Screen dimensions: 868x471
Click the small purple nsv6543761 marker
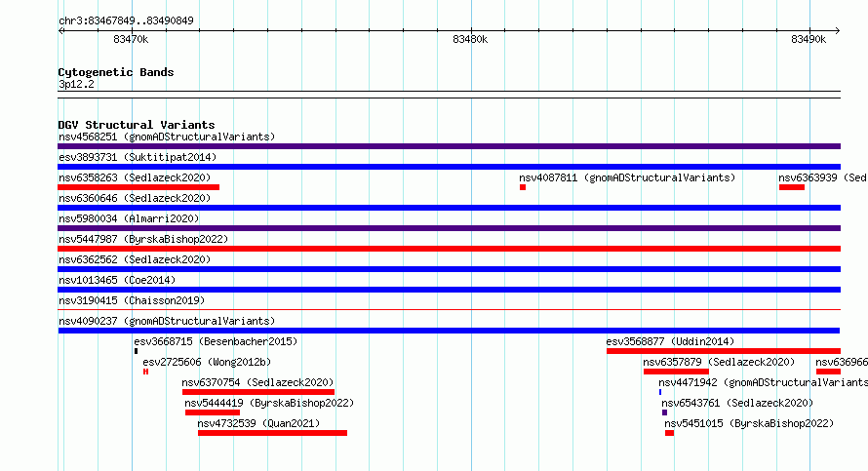(664, 412)
